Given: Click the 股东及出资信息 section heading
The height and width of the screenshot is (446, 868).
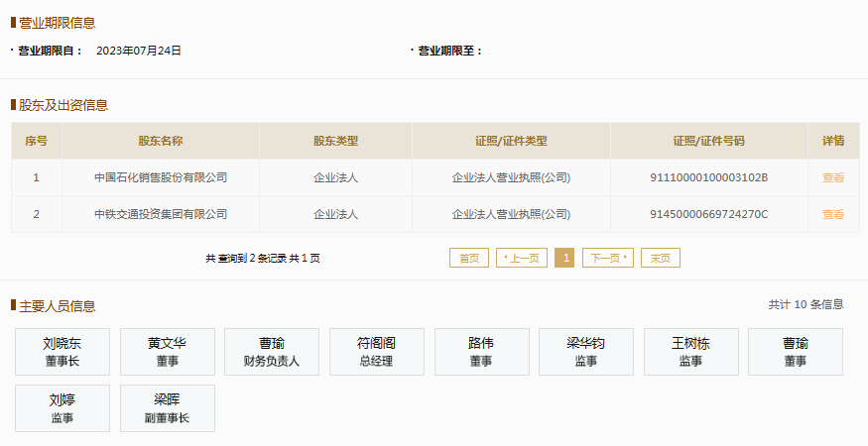Looking at the screenshot, I should (63, 105).
